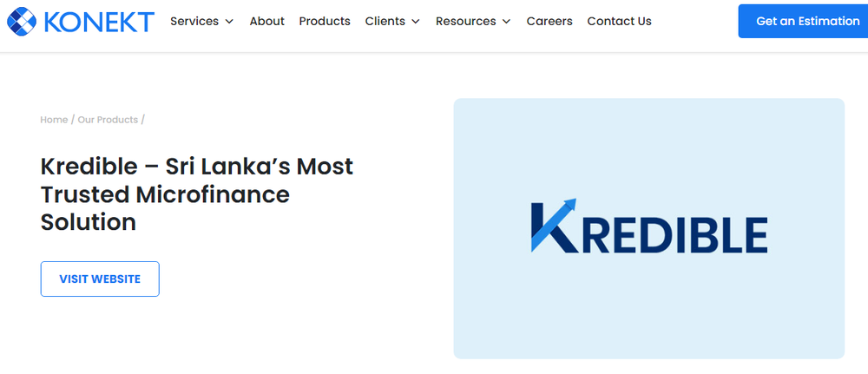Expand the Resources dropdown chevron
The width and height of the screenshot is (868, 374).
pos(507,22)
